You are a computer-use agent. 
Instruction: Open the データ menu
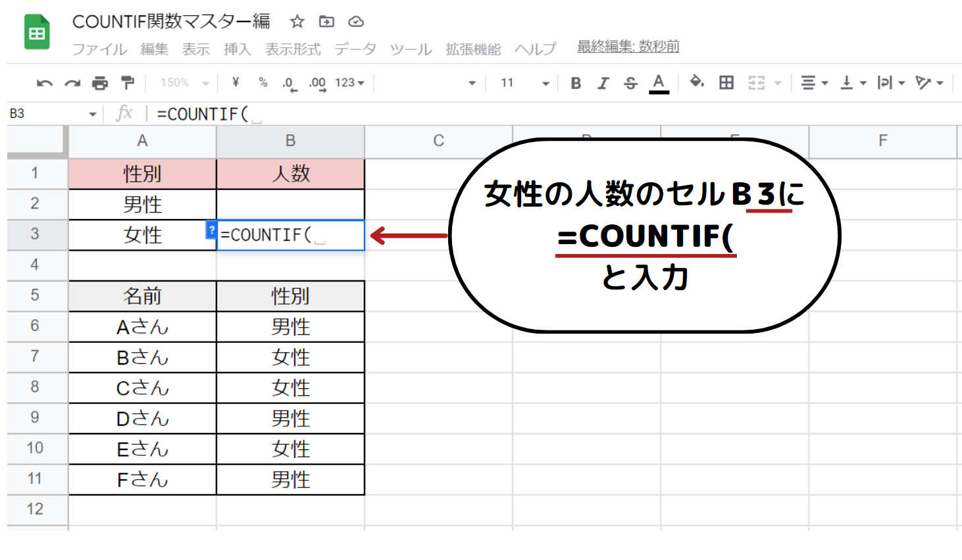(355, 49)
